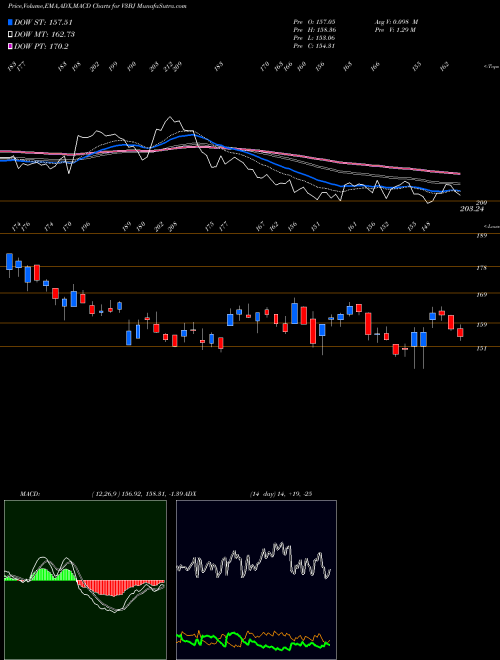Open the MACD histogram chart panel

[x=85, y=580]
